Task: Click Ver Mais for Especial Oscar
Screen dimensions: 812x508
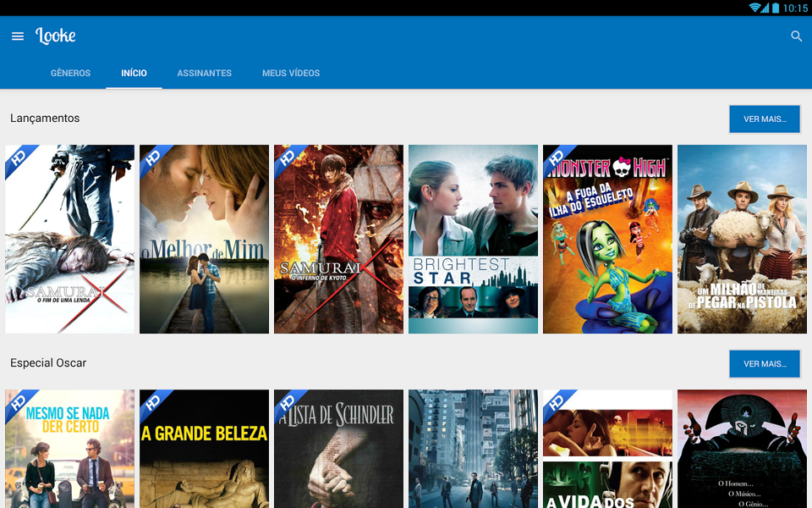Action: [765, 364]
